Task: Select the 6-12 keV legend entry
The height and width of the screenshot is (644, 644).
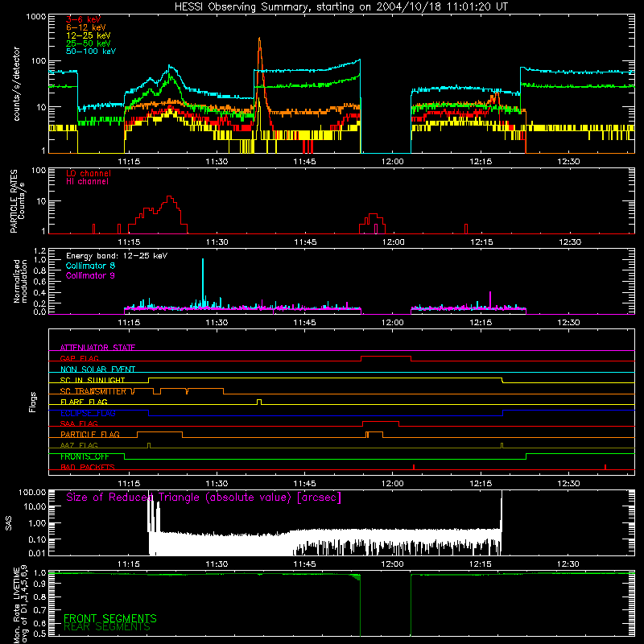Action: [x=85, y=27]
